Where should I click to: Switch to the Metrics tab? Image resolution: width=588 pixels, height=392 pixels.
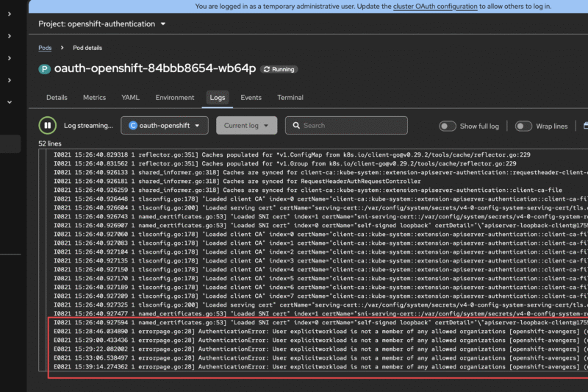[95, 98]
